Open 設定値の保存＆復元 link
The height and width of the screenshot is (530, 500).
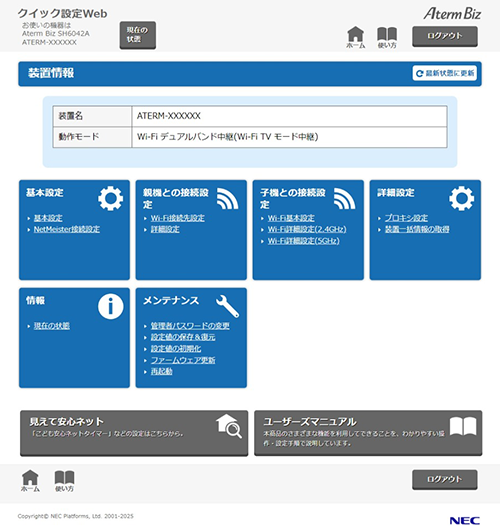click(x=183, y=337)
